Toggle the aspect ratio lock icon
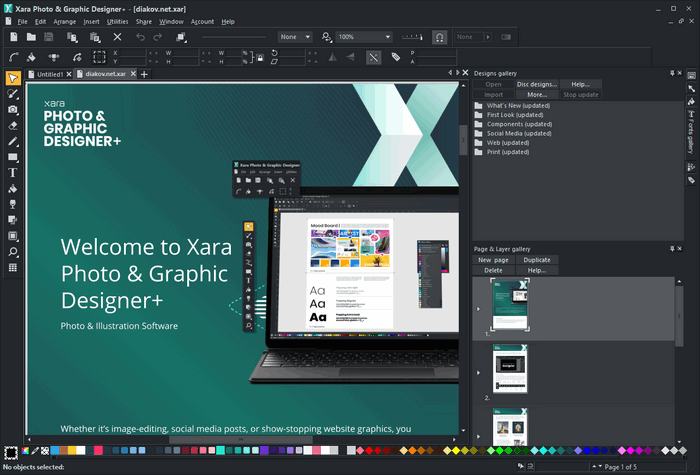Image resolution: width=700 pixels, height=475 pixels. pos(261,57)
